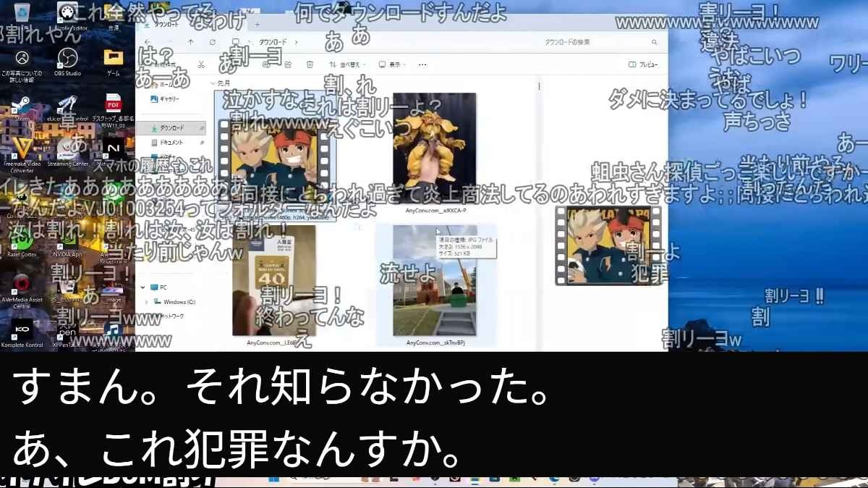This screenshot has width=868, height=488.
Task: Open the View (表示) dropdown
Action: (x=391, y=64)
